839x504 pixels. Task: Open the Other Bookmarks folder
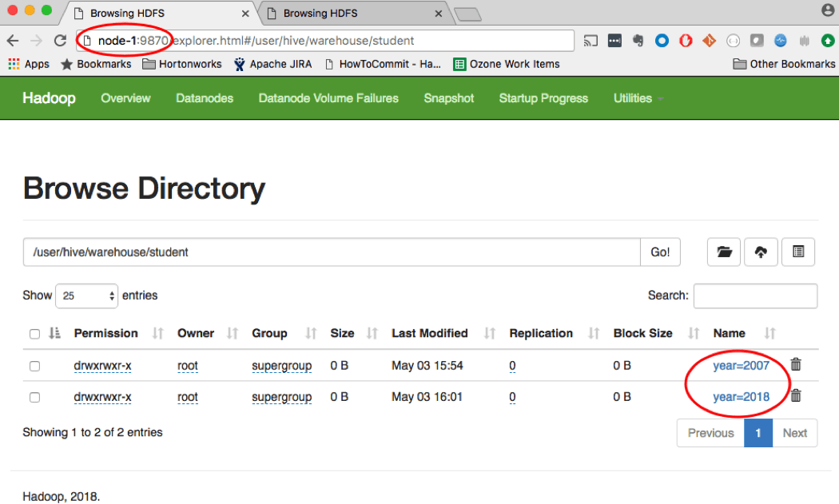coord(784,64)
